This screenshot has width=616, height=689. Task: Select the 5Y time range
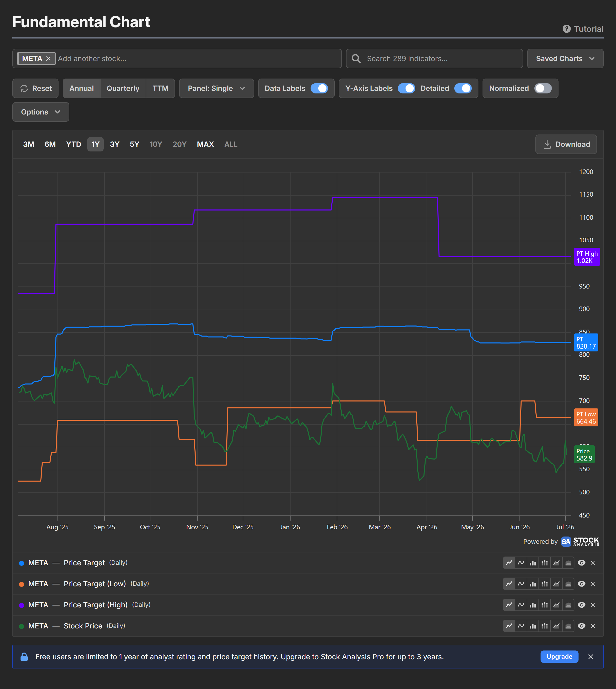(x=135, y=144)
